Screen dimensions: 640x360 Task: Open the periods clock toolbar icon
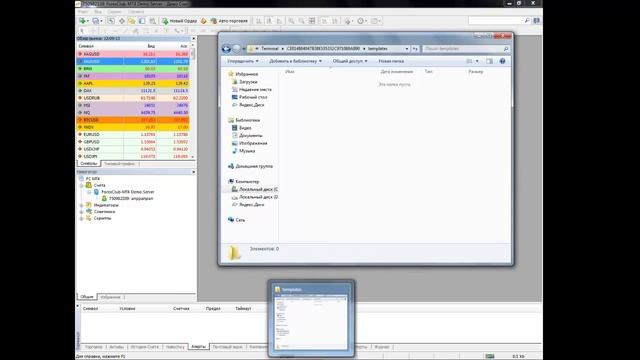[362, 20]
